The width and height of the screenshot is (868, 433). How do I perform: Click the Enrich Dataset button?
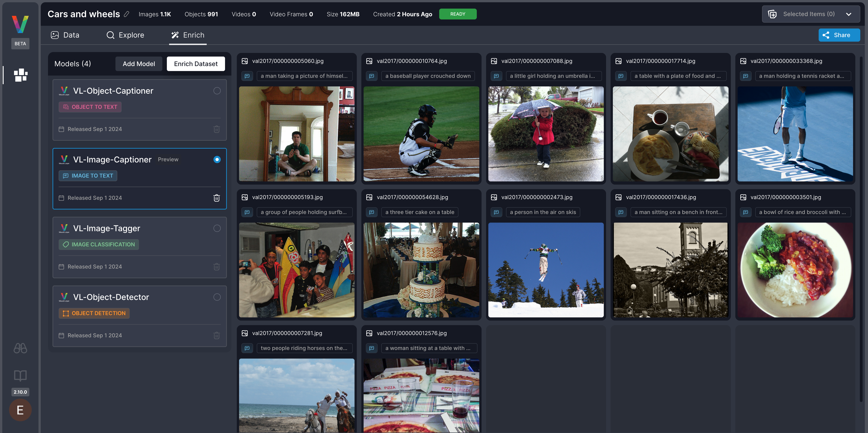[196, 64]
